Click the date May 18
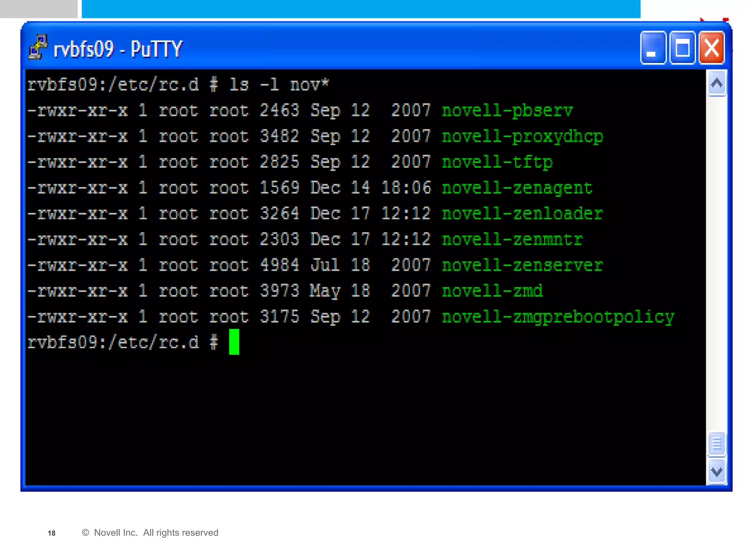 [x=340, y=291]
